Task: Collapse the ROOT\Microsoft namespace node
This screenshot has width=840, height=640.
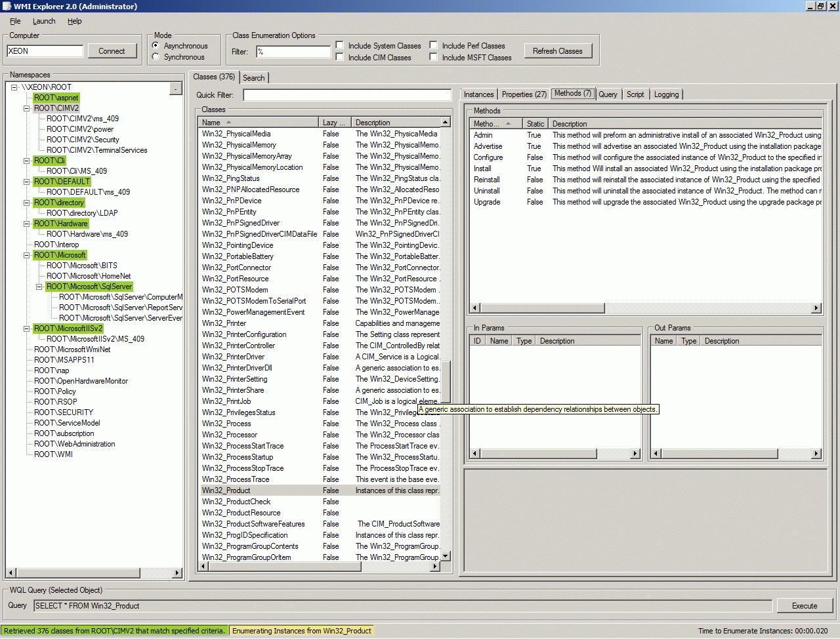Action: [x=27, y=255]
